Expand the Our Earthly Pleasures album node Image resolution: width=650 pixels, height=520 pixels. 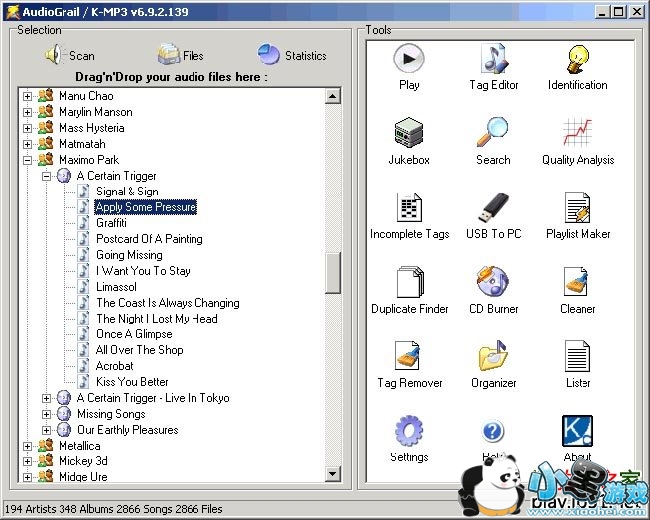pyautogui.click(x=46, y=430)
